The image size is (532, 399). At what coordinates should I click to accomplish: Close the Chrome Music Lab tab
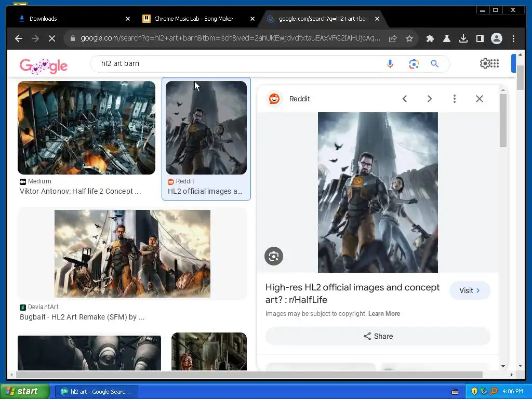click(x=252, y=19)
